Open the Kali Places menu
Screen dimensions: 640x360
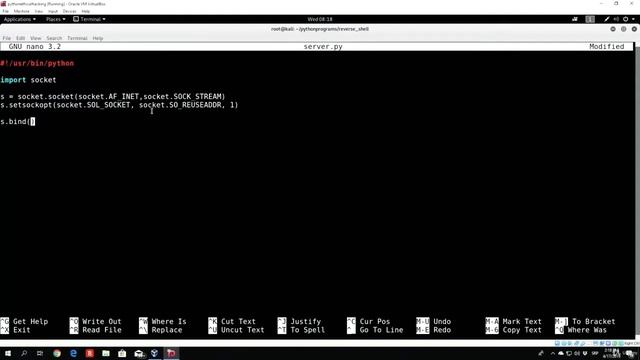coord(56,19)
